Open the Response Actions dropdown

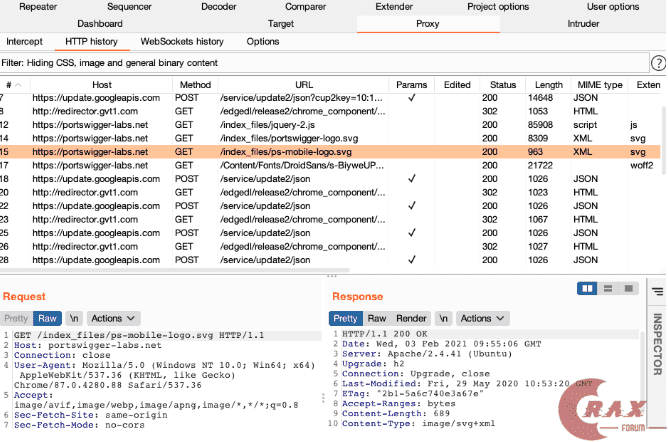(x=481, y=318)
